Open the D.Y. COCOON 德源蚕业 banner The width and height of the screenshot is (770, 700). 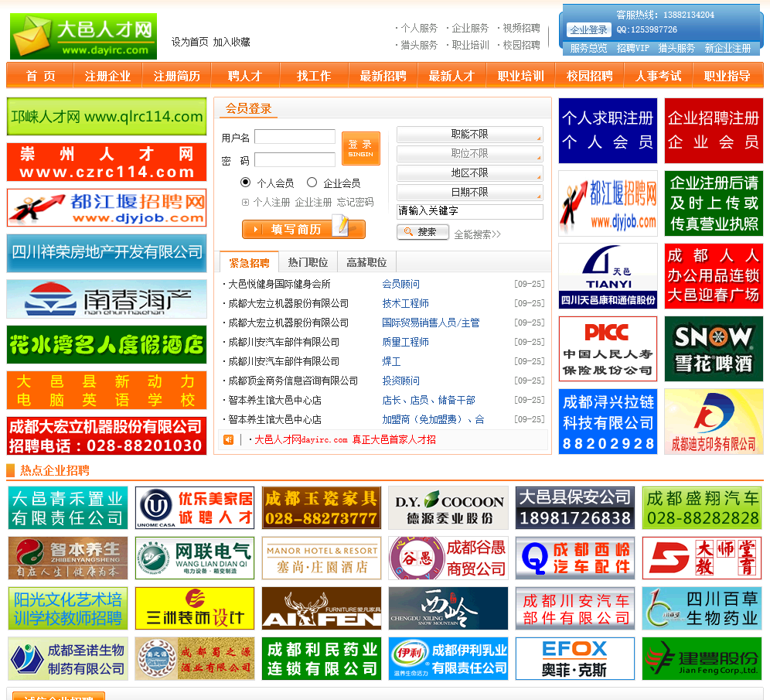pos(448,507)
